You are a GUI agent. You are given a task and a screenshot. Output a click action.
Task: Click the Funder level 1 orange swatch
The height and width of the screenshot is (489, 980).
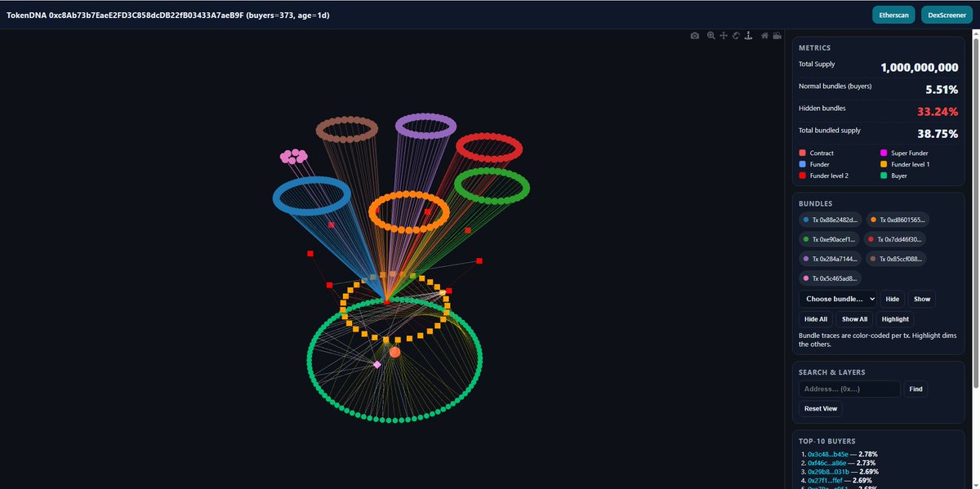pos(883,164)
